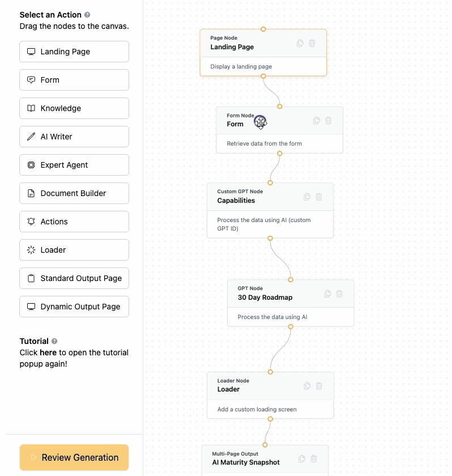Viewport: 452px width, 476px height.
Task: Select the Knowledge action node
Action: (x=74, y=108)
